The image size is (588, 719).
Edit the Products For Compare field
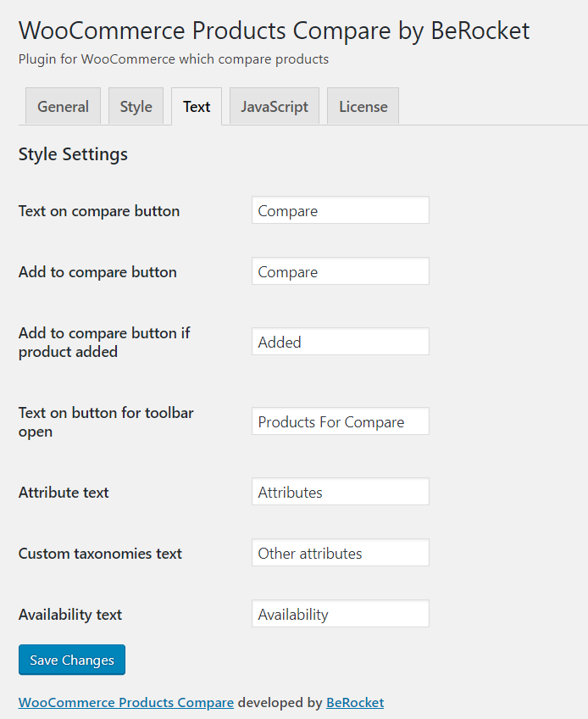click(341, 421)
